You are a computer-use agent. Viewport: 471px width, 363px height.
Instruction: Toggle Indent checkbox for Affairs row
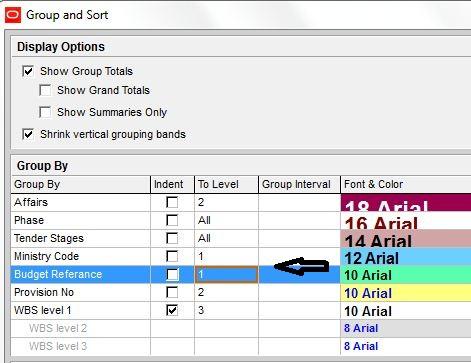click(x=172, y=202)
